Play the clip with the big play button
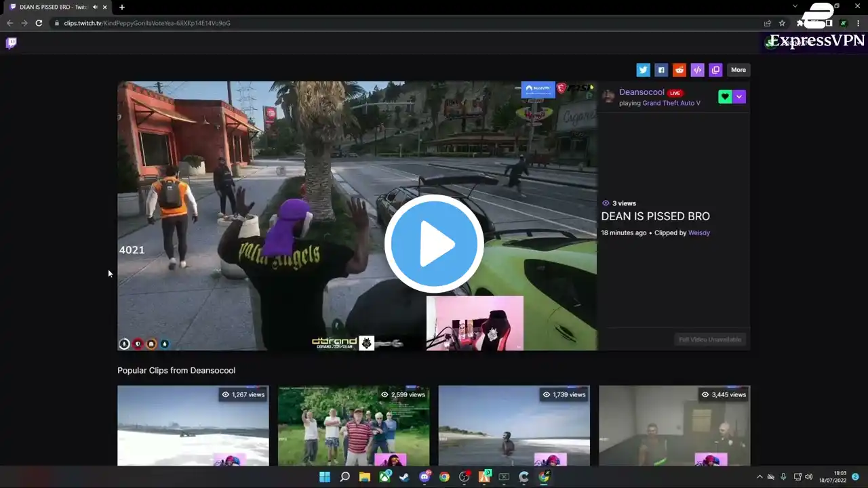This screenshot has height=488, width=868. 434,244
